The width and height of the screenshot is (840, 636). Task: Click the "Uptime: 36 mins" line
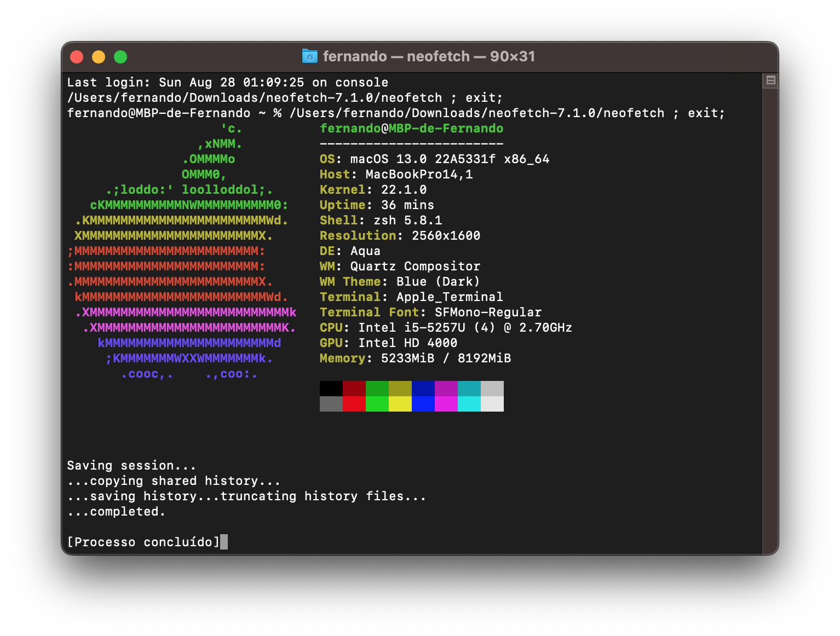377,205
